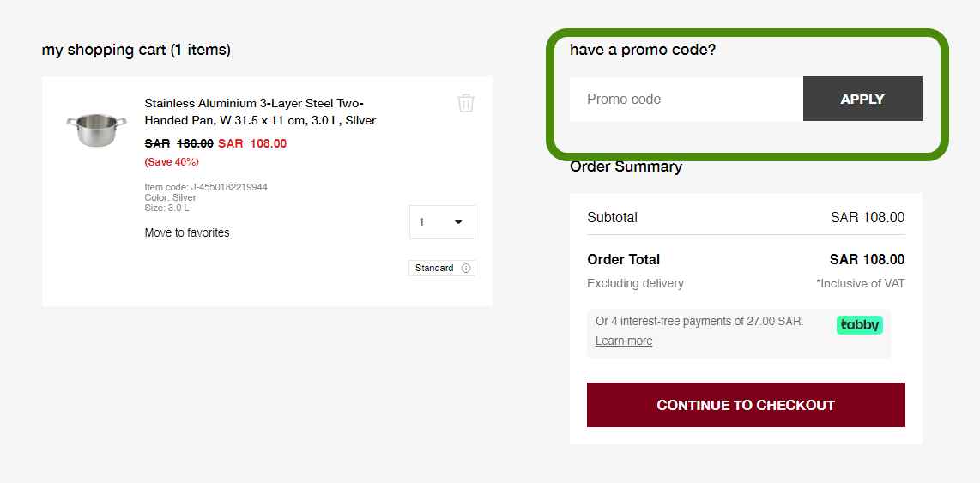Click the Standard delivery badge
The height and width of the screenshot is (483, 980).
434,269
